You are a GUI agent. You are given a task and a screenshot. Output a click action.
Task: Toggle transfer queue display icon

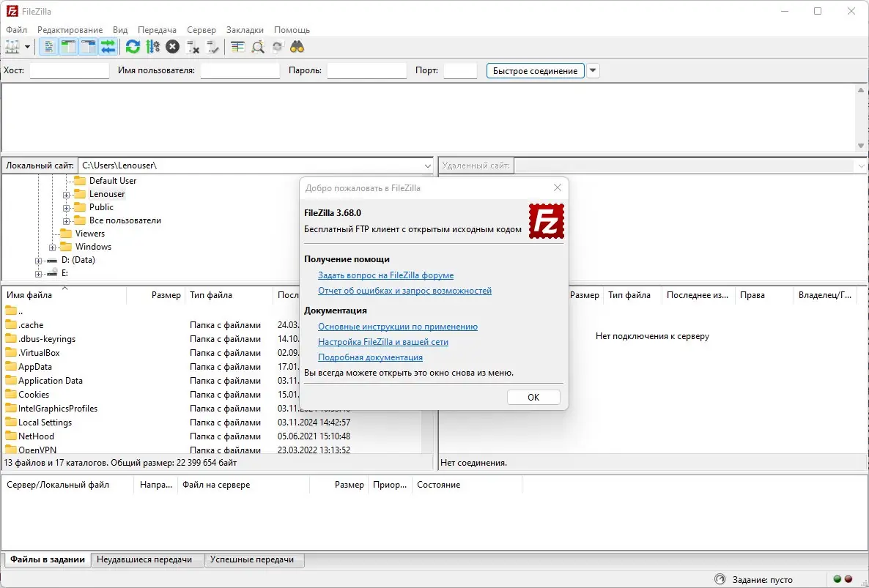coord(108,47)
